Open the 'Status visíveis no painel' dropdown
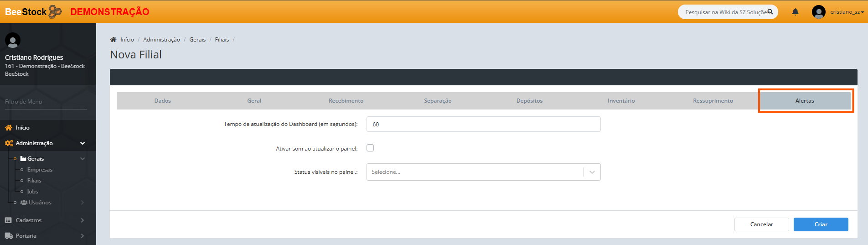The height and width of the screenshot is (245, 868). [x=483, y=172]
